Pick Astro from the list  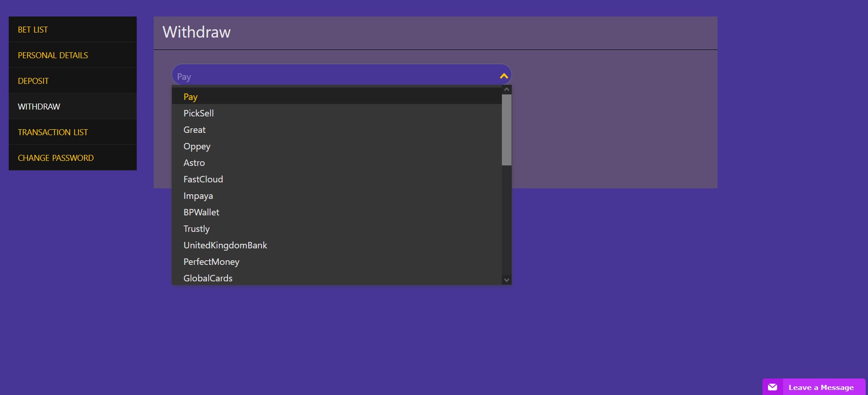[x=337, y=163]
